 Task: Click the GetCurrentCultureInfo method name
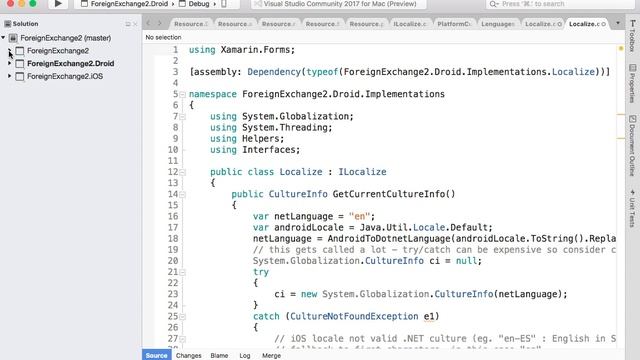tap(389, 194)
